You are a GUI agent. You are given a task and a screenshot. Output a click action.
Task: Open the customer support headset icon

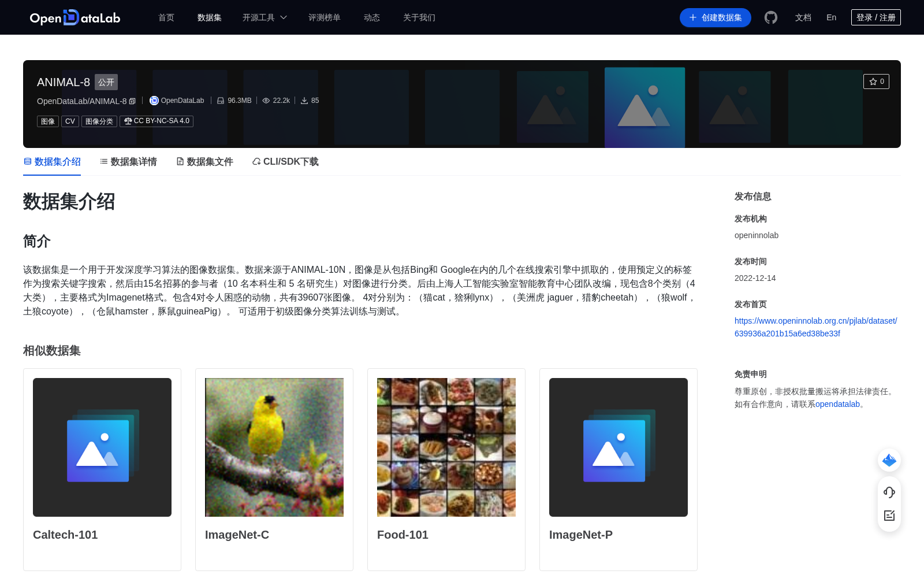(x=889, y=492)
